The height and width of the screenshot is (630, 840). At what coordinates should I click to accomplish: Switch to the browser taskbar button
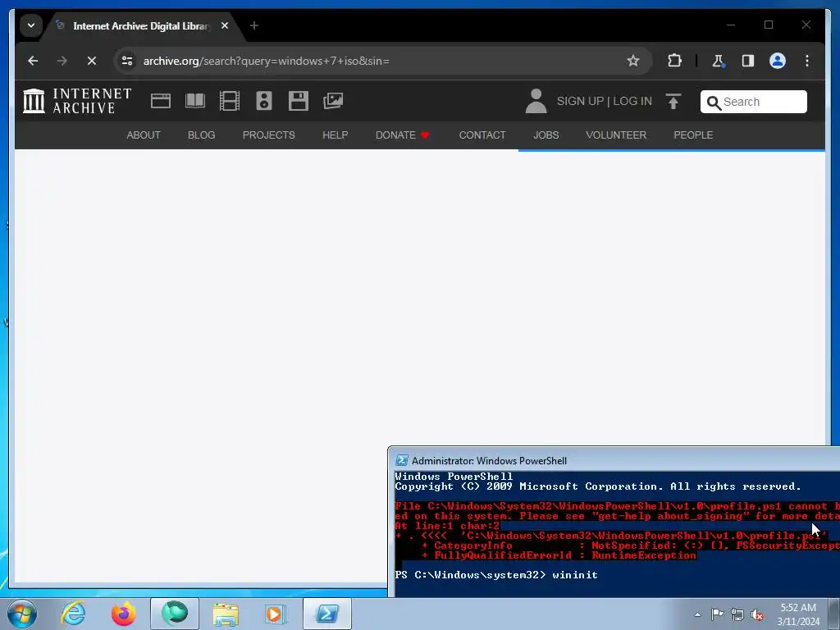175,614
